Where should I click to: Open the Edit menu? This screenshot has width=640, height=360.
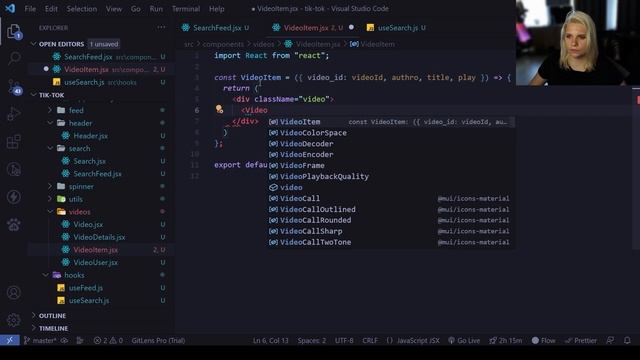point(51,9)
